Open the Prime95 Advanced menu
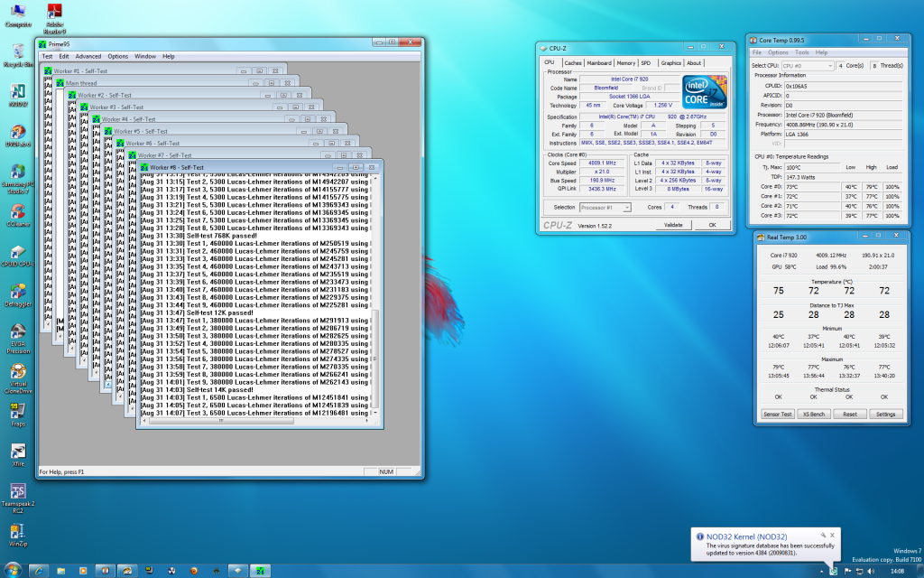Image resolution: width=924 pixels, height=578 pixels. coord(88,57)
